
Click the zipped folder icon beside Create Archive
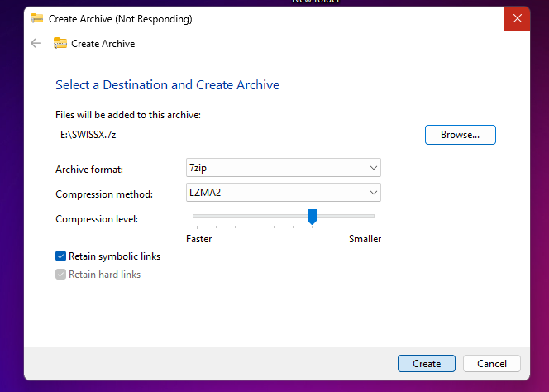click(x=60, y=43)
